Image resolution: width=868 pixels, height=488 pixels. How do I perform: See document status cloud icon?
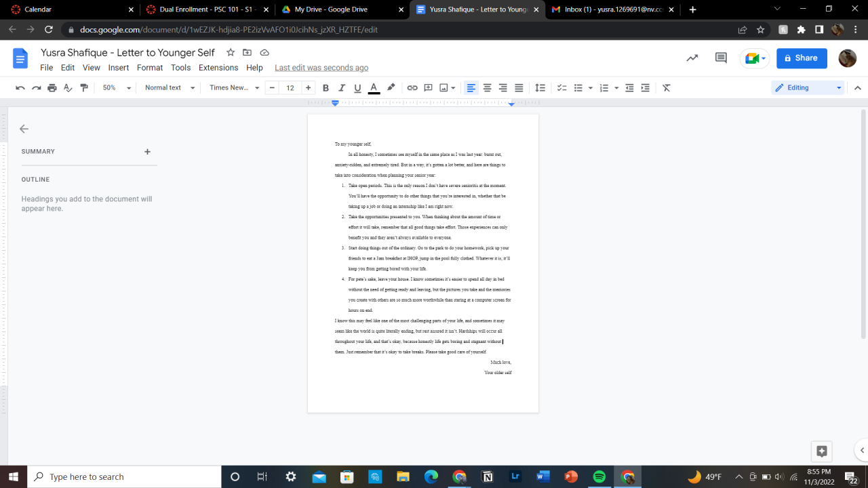[264, 53]
